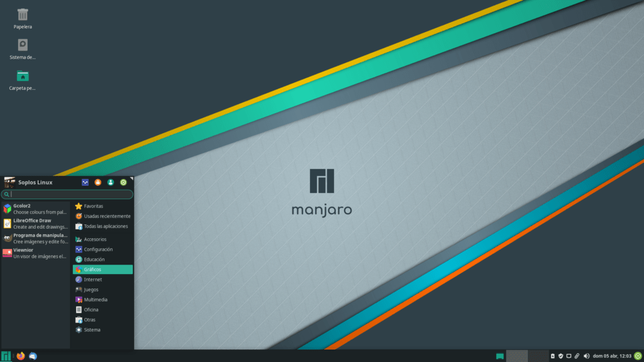
Task: Open the Internet category
Action: 103,280
